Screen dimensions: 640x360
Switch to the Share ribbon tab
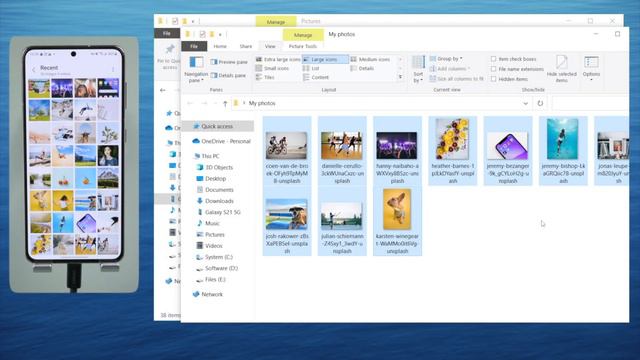pos(246,47)
